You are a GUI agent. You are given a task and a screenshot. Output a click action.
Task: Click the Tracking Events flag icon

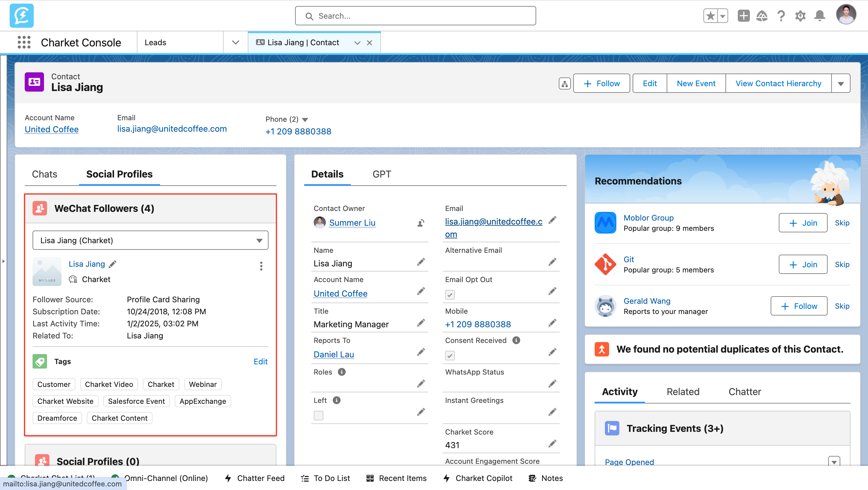(612, 428)
